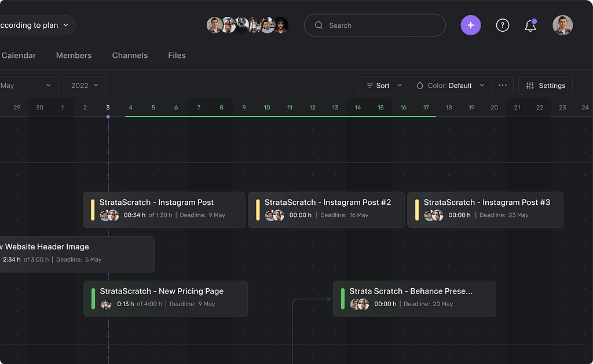Open the help question mark icon
Screen dimensions: 593x364
(502, 25)
